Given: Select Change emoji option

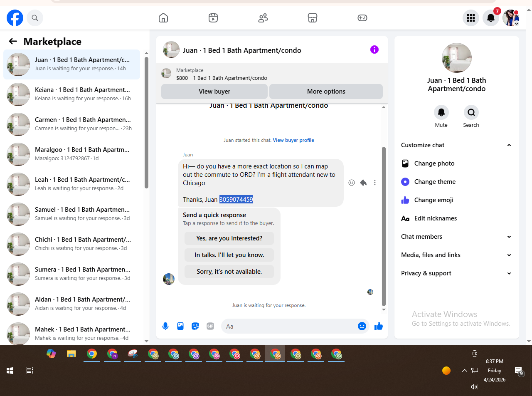Looking at the screenshot, I should (457, 200).
